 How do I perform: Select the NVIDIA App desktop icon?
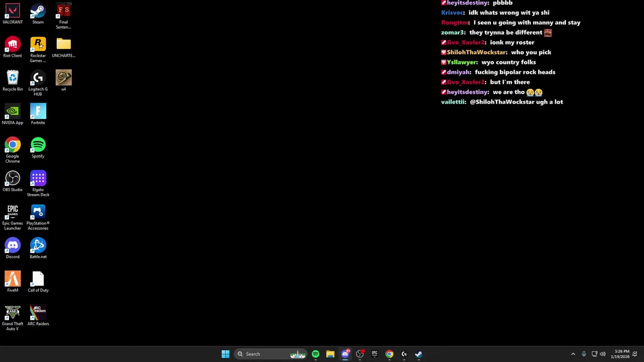coord(13,115)
